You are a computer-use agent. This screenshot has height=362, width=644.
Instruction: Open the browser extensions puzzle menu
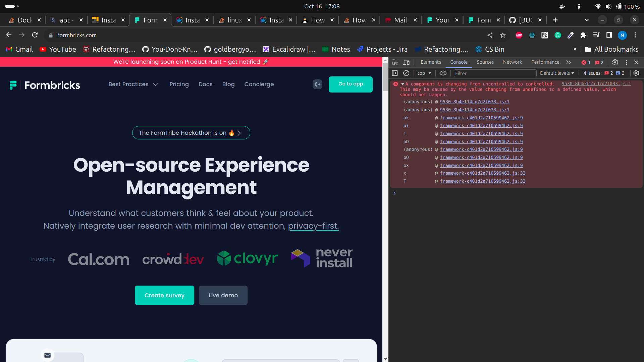click(584, 35)
